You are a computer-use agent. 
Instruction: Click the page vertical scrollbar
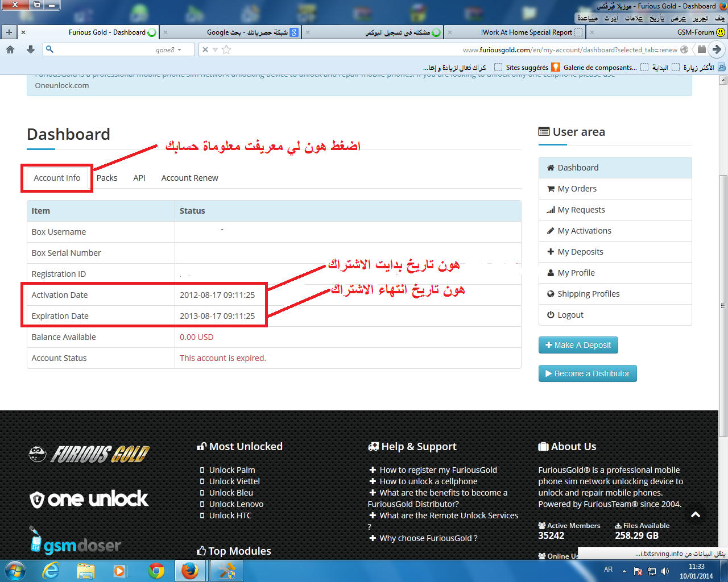(x=723, y=307)
